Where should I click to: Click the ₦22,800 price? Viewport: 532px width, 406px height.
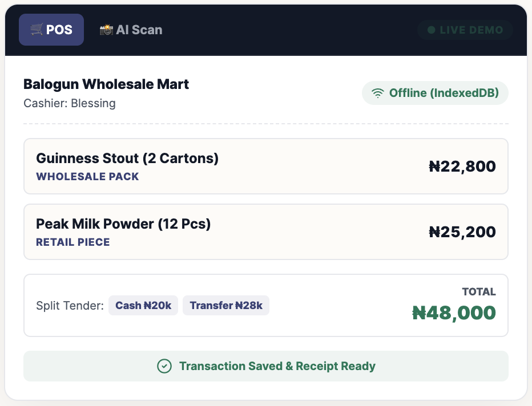tap(462, 167)
